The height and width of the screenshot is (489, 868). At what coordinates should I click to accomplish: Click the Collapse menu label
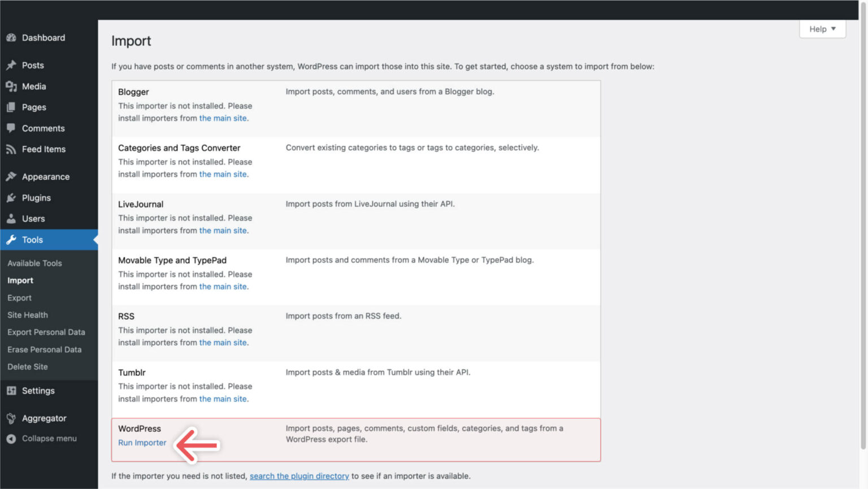[x=49, y=439]
